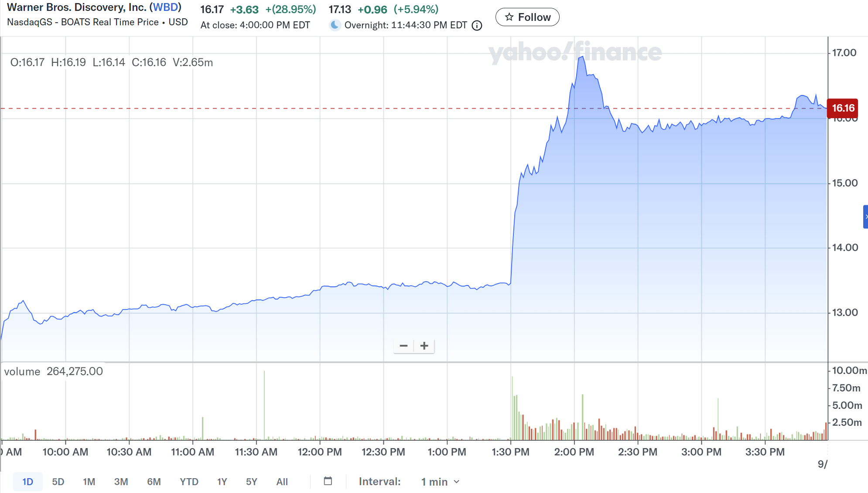Click the C:16.16 close value readout
Viewport: 868px width, 493px height.
[149, 62]
